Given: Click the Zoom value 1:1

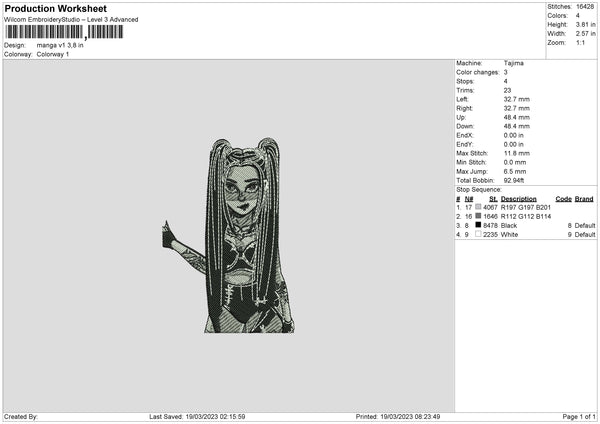Looking at the screenshot, I should pos(580,42).
